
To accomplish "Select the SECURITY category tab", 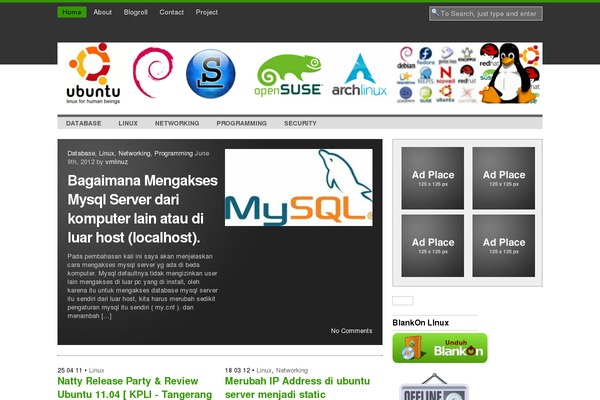I will coord(300,123).
